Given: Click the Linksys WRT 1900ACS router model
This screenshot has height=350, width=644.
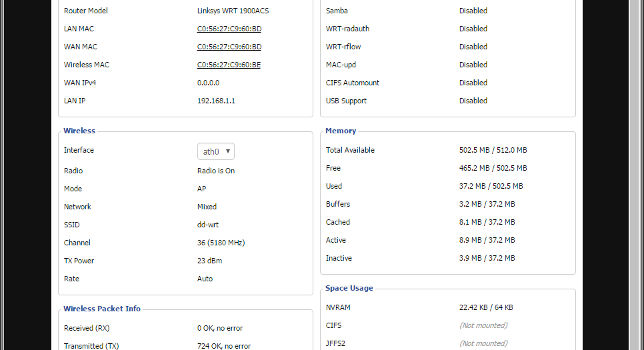Looking at the screenshot, I should pos(233,11).
